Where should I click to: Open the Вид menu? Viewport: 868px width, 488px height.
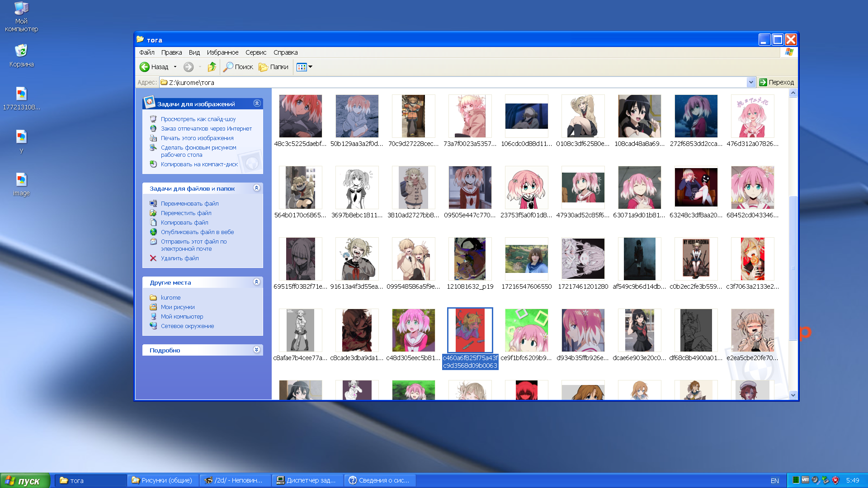[194, 52]
